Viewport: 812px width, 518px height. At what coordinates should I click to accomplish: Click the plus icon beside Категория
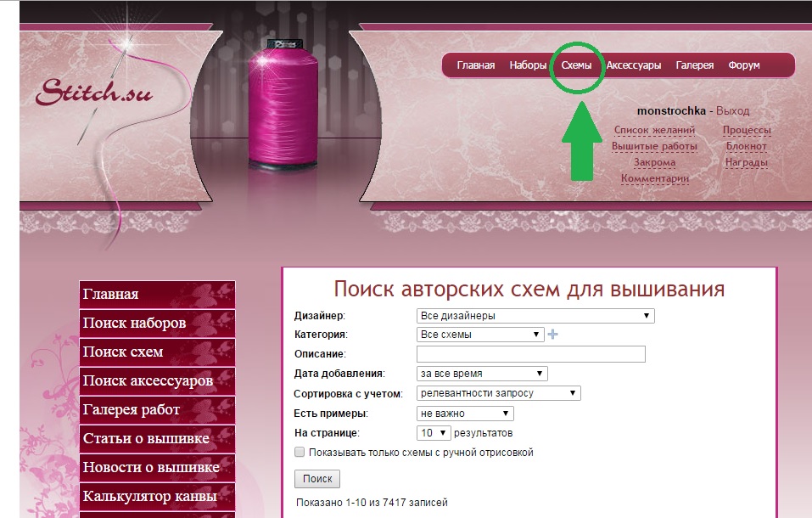point(553,335)
